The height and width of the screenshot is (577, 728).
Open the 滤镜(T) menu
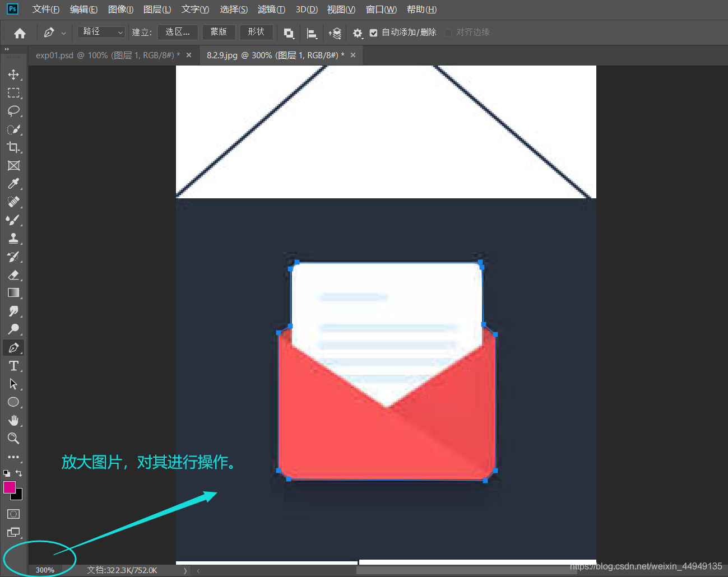(x=271, y=10)
